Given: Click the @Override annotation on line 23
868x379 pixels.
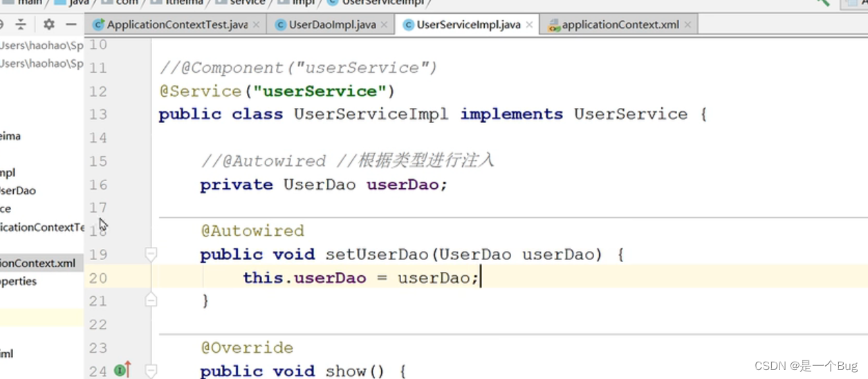Looking at the screenshot, I should click(x=247, y=348).
